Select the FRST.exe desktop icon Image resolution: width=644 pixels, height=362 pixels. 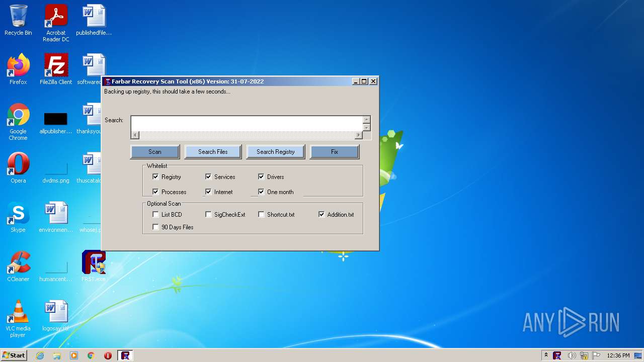(94, 266)
